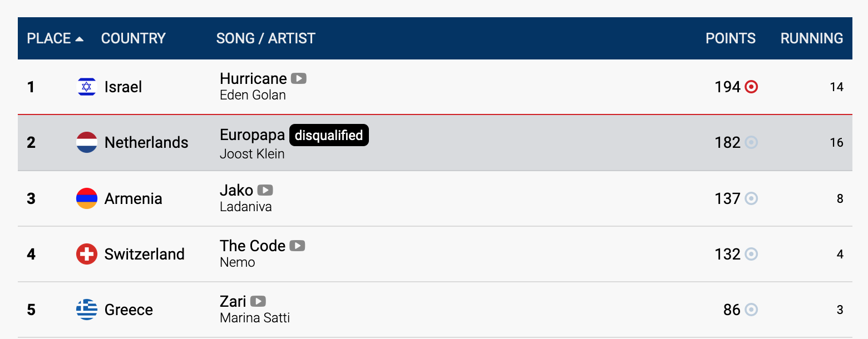Sort by SONG / ARTIST header
The image size is (868, 339).
click(x=266, y=38)
